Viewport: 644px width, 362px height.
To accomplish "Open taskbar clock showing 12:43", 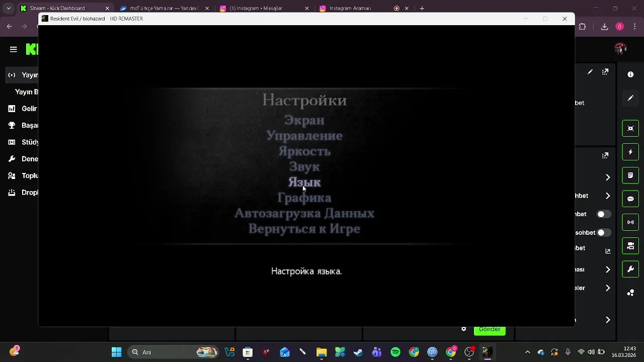I will click(x=624, y=352).
